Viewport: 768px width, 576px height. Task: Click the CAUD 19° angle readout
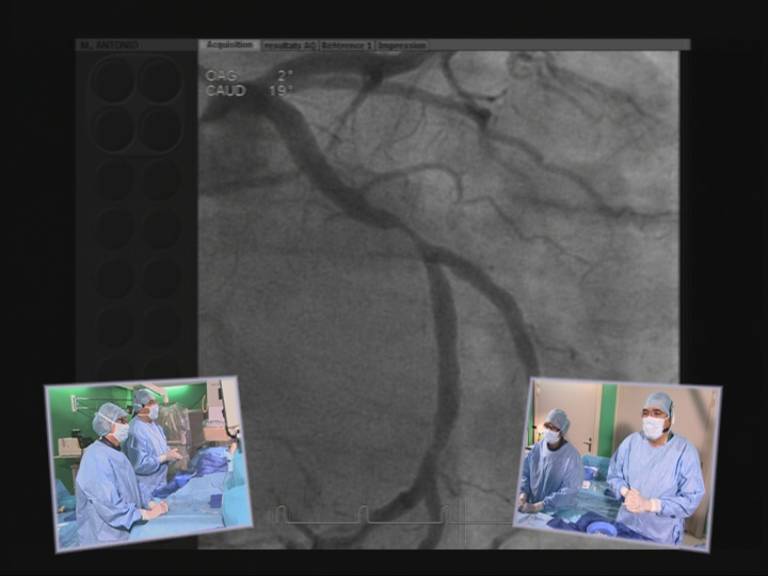tap(249, 90)
